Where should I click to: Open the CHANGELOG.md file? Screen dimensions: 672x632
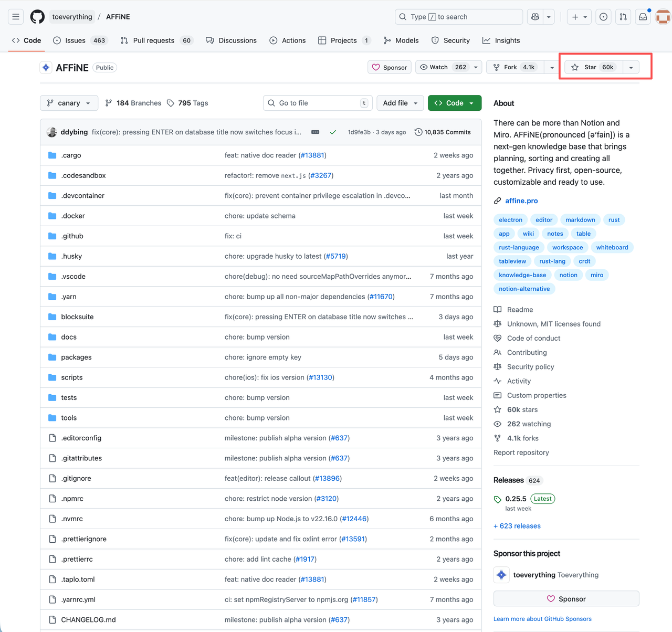point(88,620)
